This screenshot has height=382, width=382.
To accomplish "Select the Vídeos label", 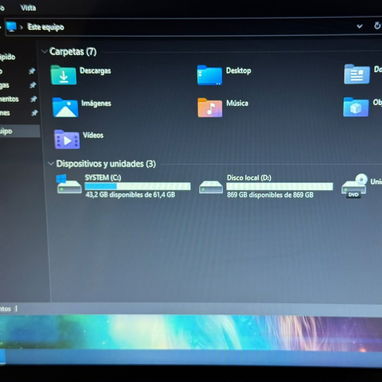I will tap(93, 135).
